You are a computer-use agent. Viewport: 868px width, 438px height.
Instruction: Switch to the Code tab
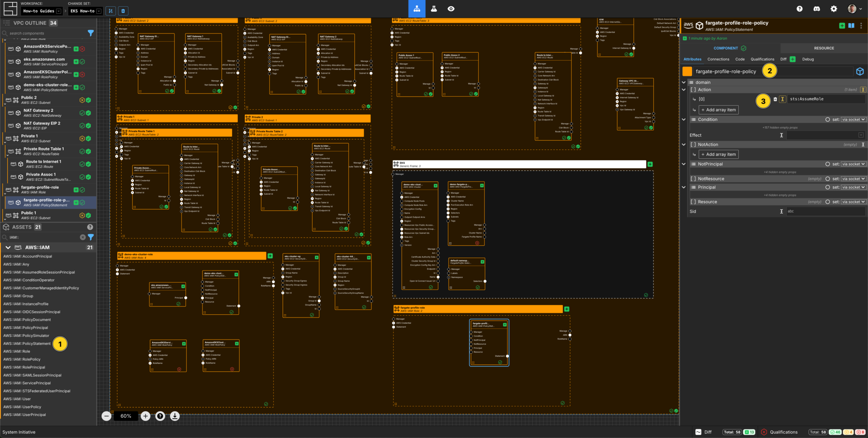[x=740, y=59]
